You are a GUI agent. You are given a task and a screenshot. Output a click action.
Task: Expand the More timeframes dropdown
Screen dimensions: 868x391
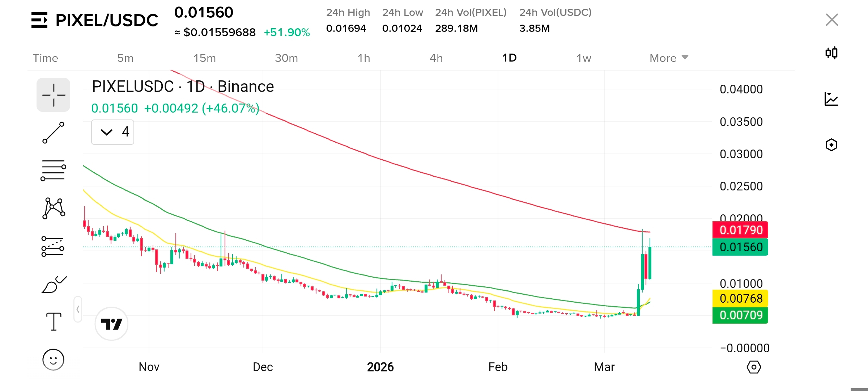pos(668,58)
